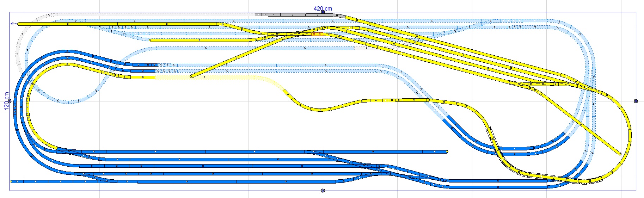Select the faded yellow hidden track segment
Viewport: 644px width, 198px height.
(211, 77)
